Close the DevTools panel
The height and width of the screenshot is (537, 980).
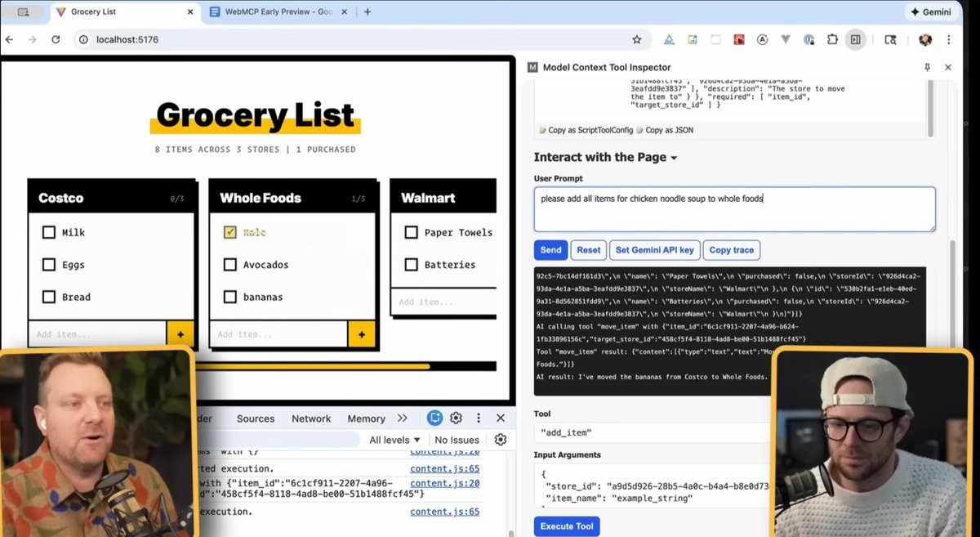pos(500,418)
